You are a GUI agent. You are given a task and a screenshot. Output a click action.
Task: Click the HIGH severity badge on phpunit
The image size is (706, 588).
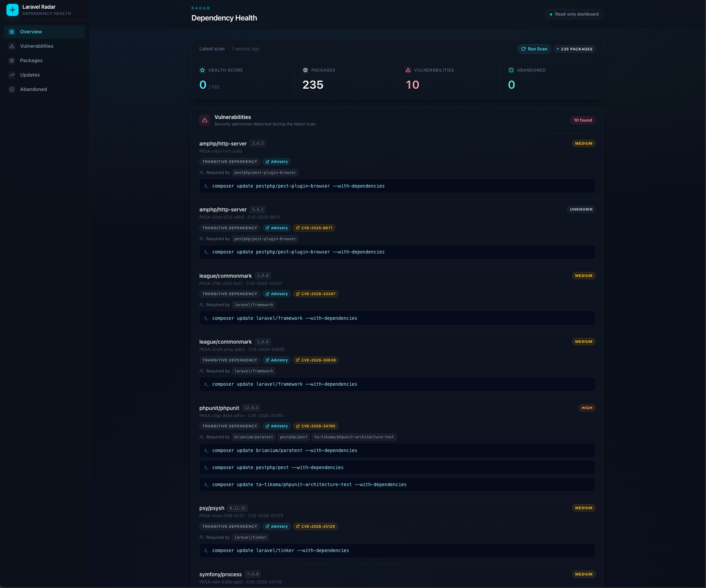[x=587, y=408]
